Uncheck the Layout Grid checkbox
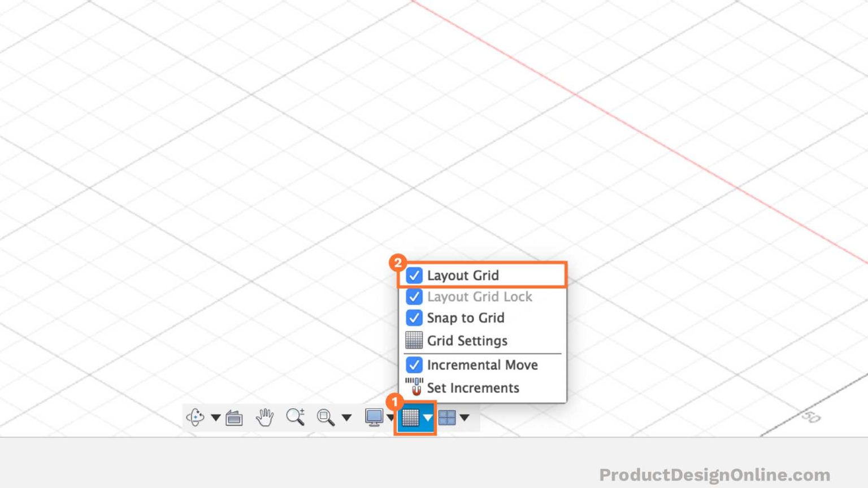The height and width of the screenshot is (488, 868). [x=414, y=276]
